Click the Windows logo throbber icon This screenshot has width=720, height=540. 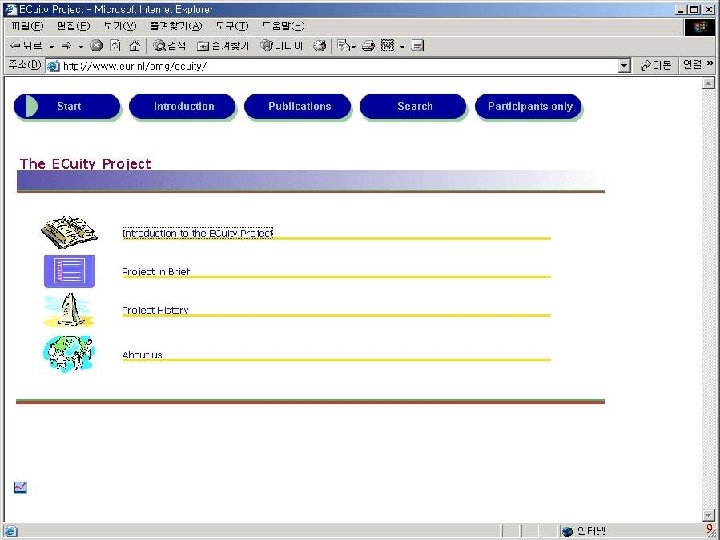(x=700, y=27)
